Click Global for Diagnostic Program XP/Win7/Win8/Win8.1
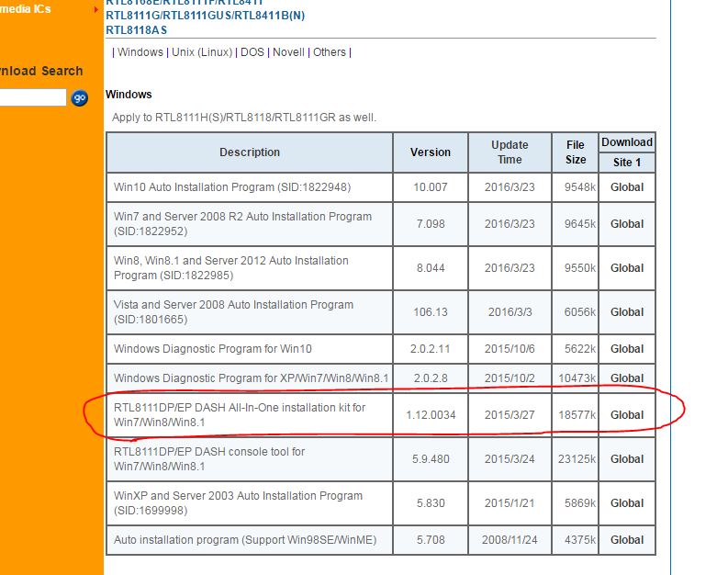728x575 pixels. point(627,378)
